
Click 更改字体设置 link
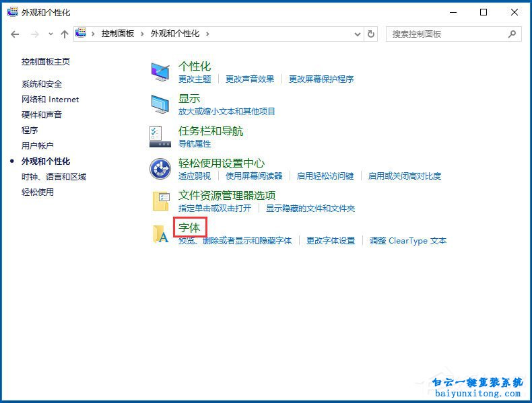click(331, 241)
